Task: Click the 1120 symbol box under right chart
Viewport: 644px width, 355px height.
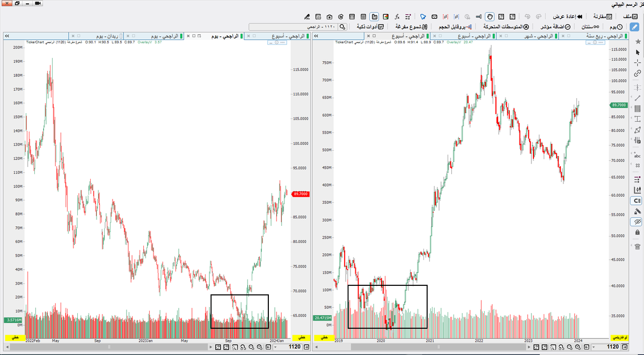Action: coord(613,346)
